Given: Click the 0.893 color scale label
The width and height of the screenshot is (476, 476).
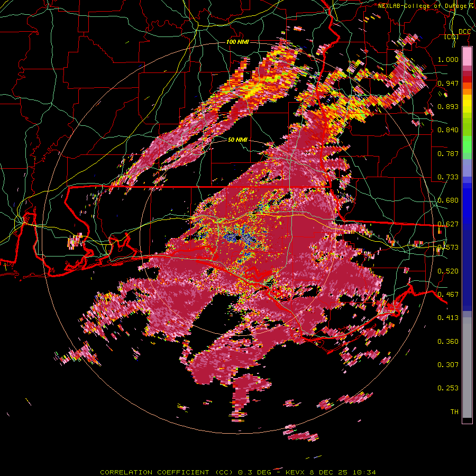Looking at the screenshot, I should [x=448, y=106].
